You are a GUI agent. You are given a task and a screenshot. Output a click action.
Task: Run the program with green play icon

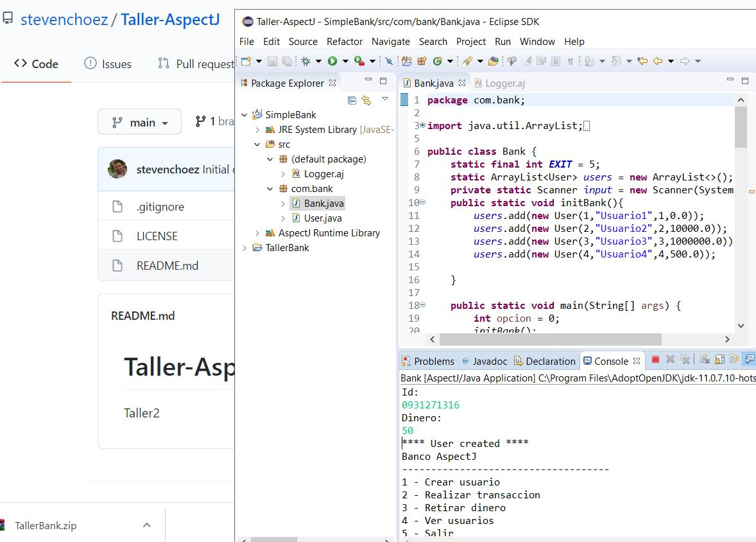click(x=332, y=61)
